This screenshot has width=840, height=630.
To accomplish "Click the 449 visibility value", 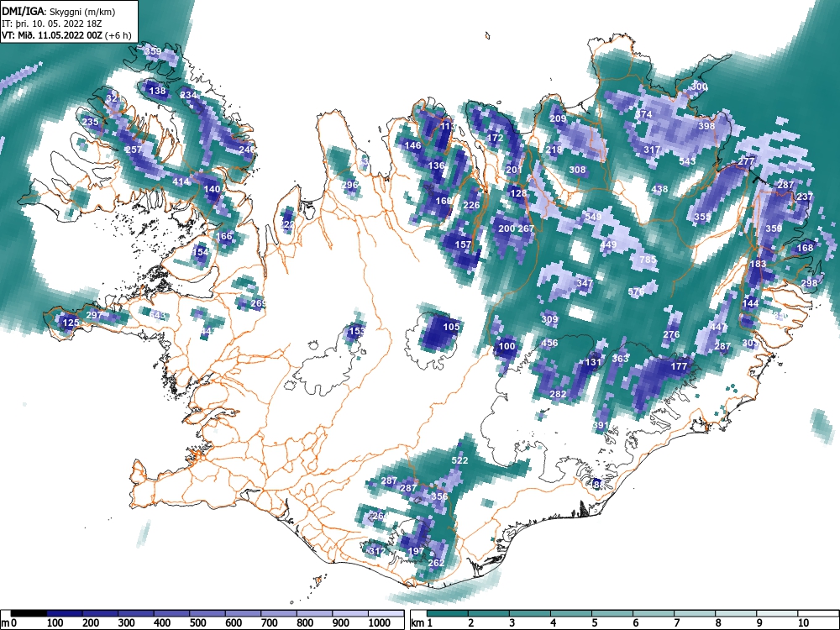I will coord(608,244).
